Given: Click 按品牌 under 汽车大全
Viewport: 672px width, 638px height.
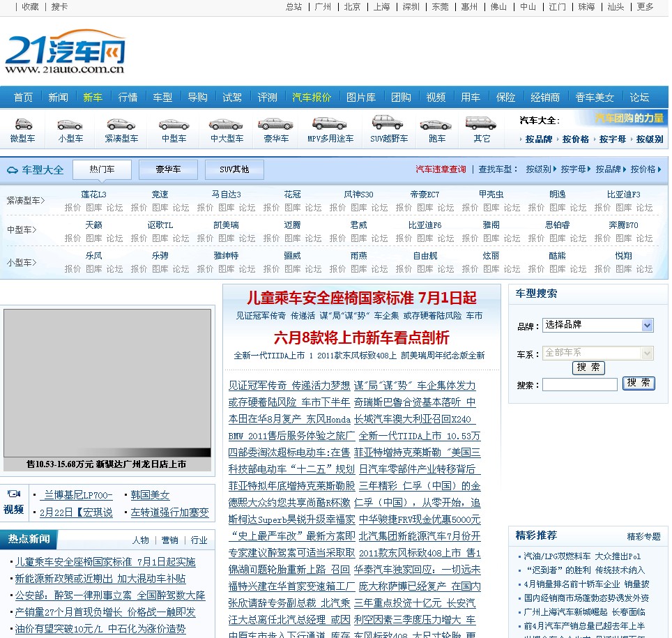Looking at the screenshot, I should [x=538, y=139].
